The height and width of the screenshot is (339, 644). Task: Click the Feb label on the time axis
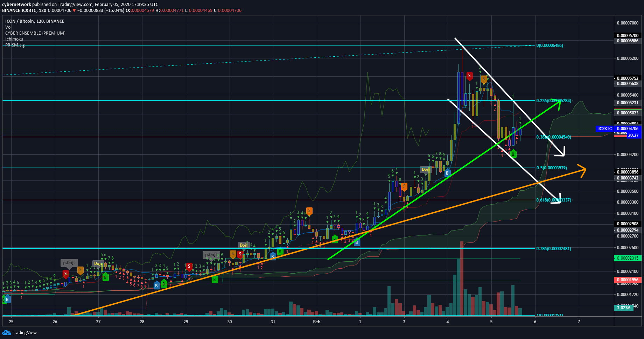coord(317,322)
